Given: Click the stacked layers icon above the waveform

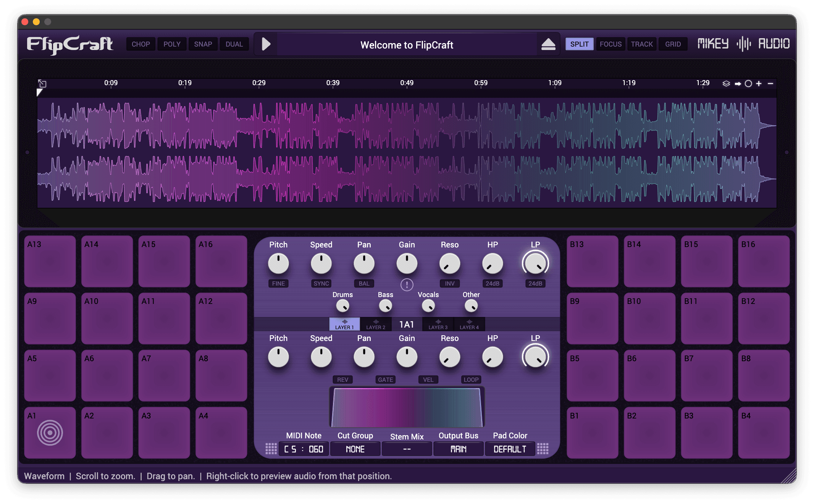Looking at the screenshot, I should point(726,84).
